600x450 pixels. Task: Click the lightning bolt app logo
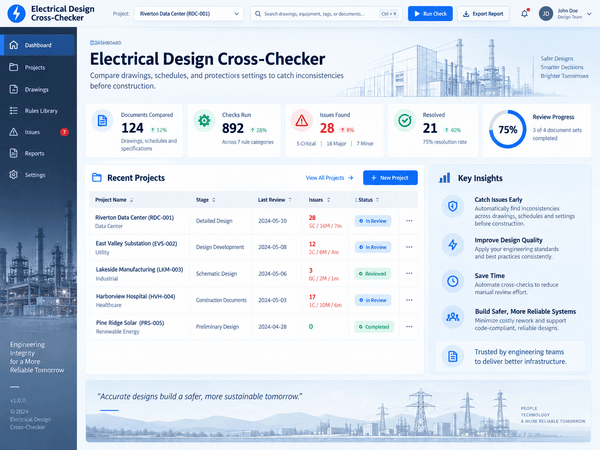[x=16, y=13]
